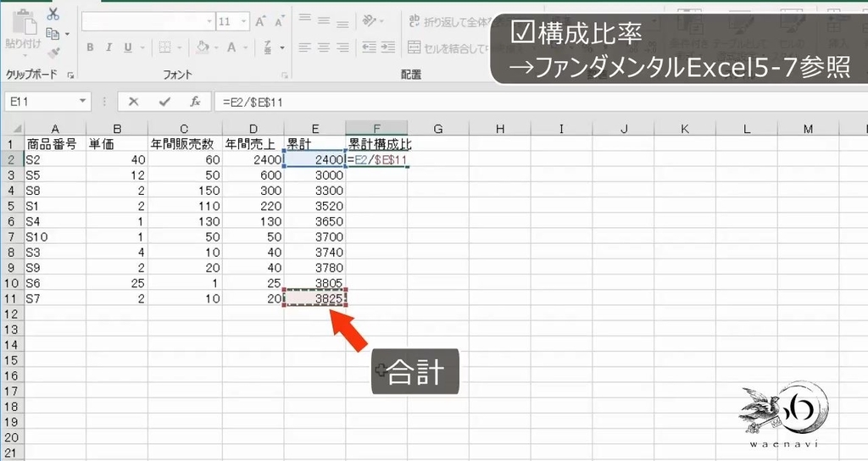Screen dimensions: 868x461
Task: Toggle underline formatting (U)
Action: click(x=128, y=47)
